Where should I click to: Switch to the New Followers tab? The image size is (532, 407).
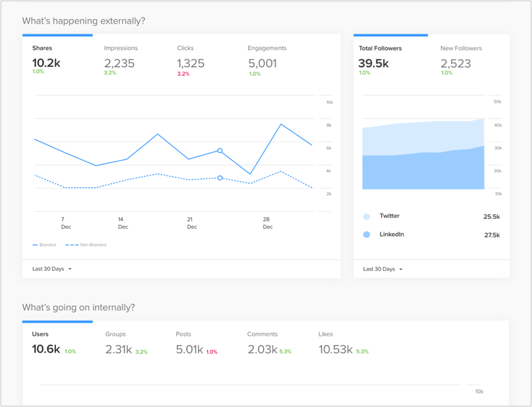point(461,59)
